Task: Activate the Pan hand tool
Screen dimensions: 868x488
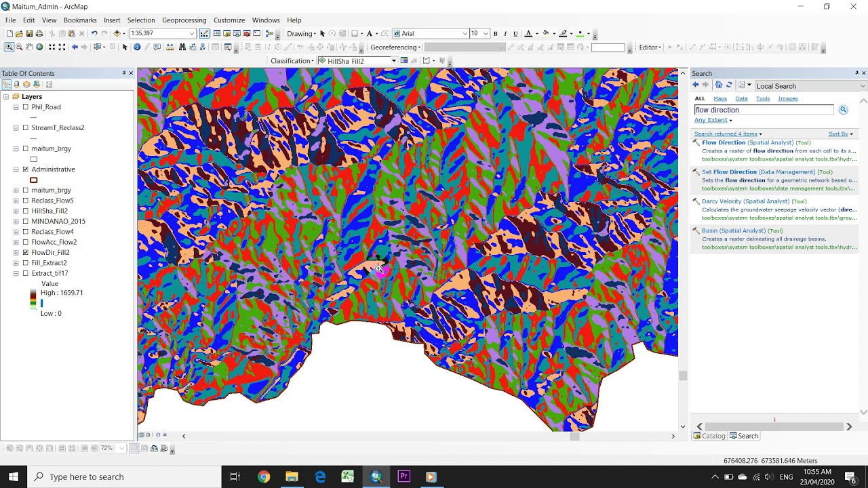Action: (29, 47)
